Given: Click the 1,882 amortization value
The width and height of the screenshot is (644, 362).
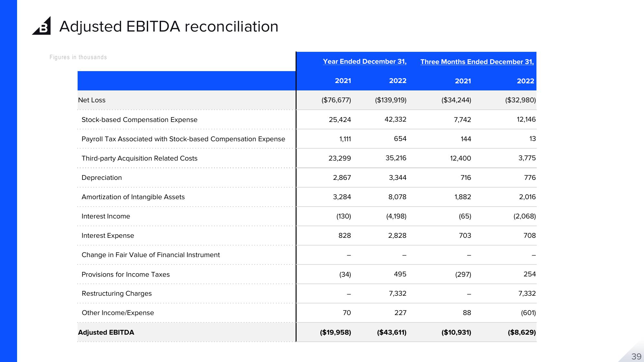Looking at the screenshot, I should 463,197.
